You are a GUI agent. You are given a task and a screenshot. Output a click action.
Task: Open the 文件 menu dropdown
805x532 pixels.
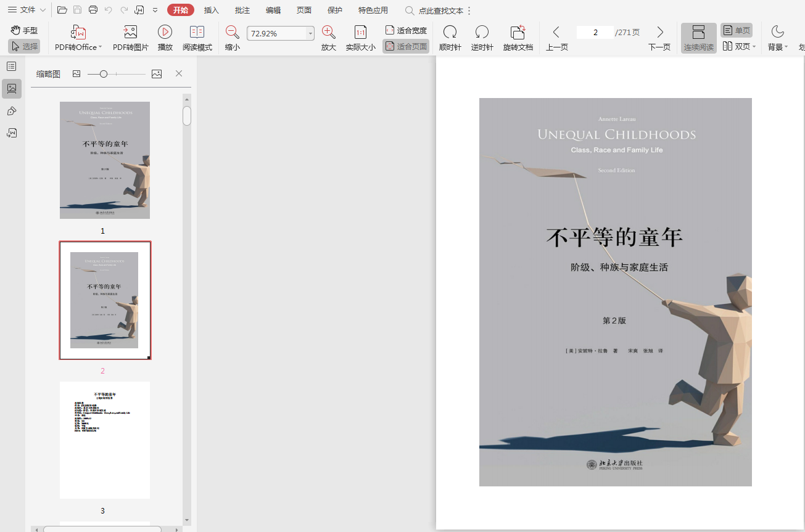27,10
